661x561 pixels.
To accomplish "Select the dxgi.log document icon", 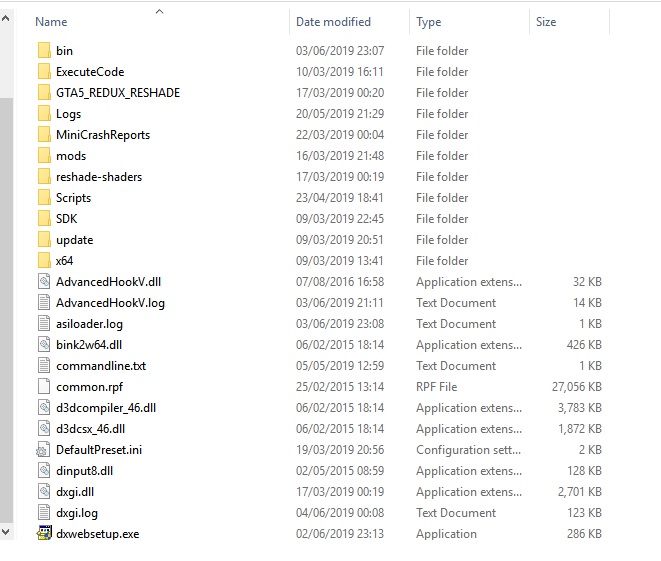I will click(44, 513).
